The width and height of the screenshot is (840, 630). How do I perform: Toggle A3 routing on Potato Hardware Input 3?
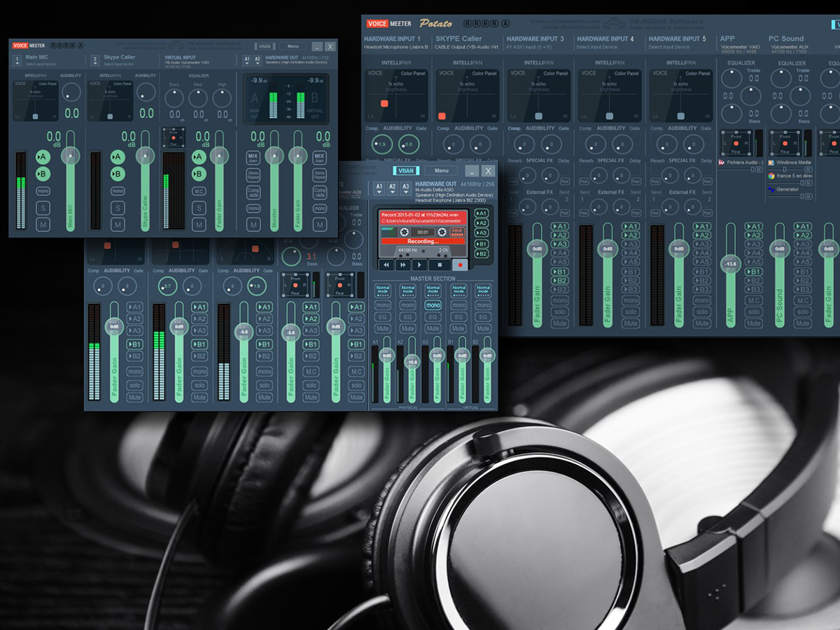click(559, 244)
